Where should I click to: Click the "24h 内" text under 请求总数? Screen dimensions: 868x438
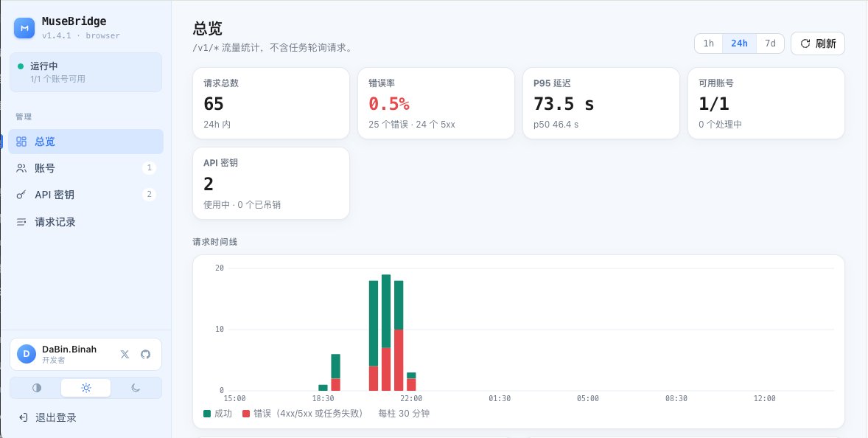click(217, 125)
